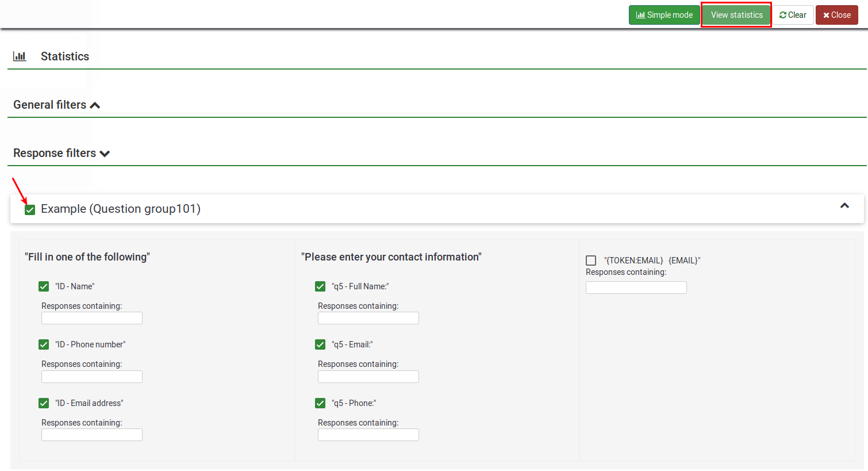Toggle the "ID - Email address" checkbox
This screenshot has height=471, width=868.
tap(44, 403)
